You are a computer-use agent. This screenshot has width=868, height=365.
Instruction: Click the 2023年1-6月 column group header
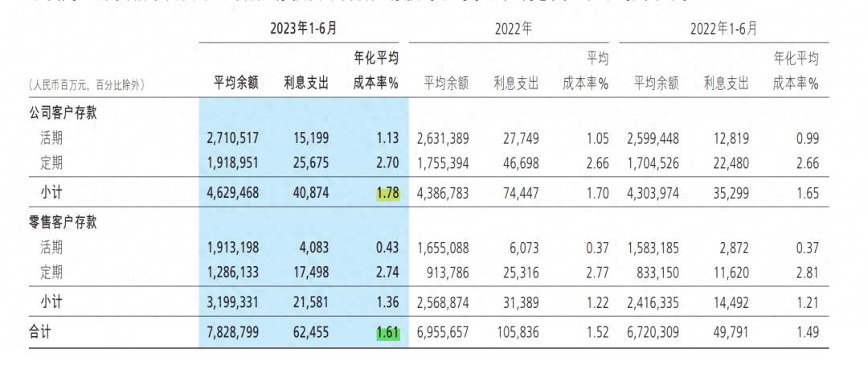(x=303, y=27)
